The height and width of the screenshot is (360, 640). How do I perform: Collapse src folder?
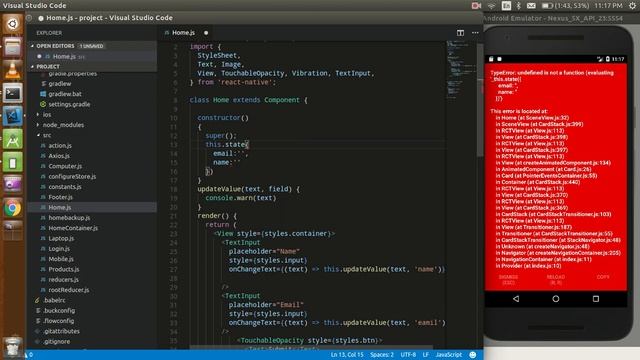(47, 135)
